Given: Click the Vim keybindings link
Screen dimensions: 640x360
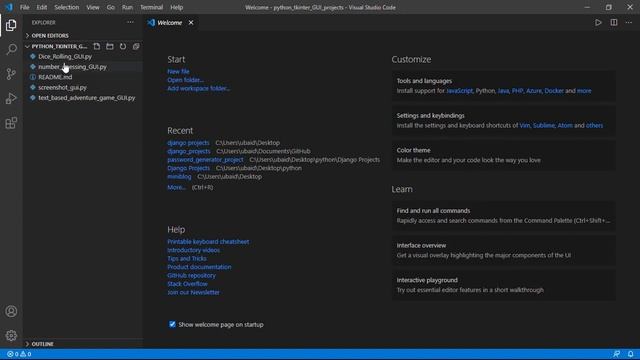Looking at the screenshot, I should pyautogui.click(x=524, y=125).
